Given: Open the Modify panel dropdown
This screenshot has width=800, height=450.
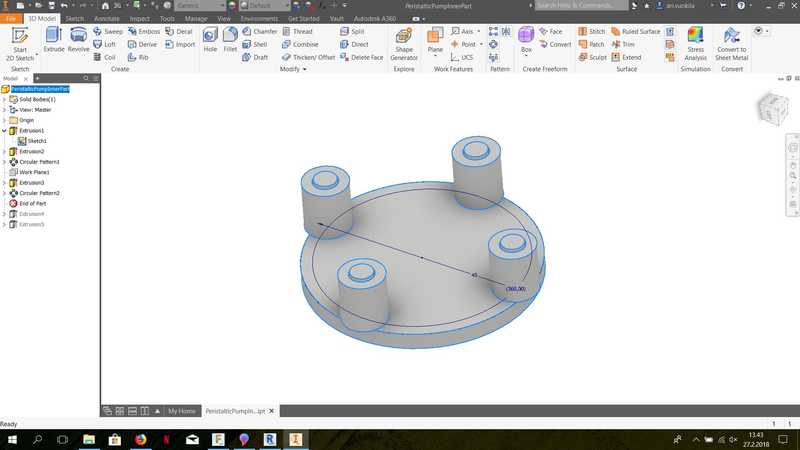Looking at the screenshot, I should (x=293, y=69).
